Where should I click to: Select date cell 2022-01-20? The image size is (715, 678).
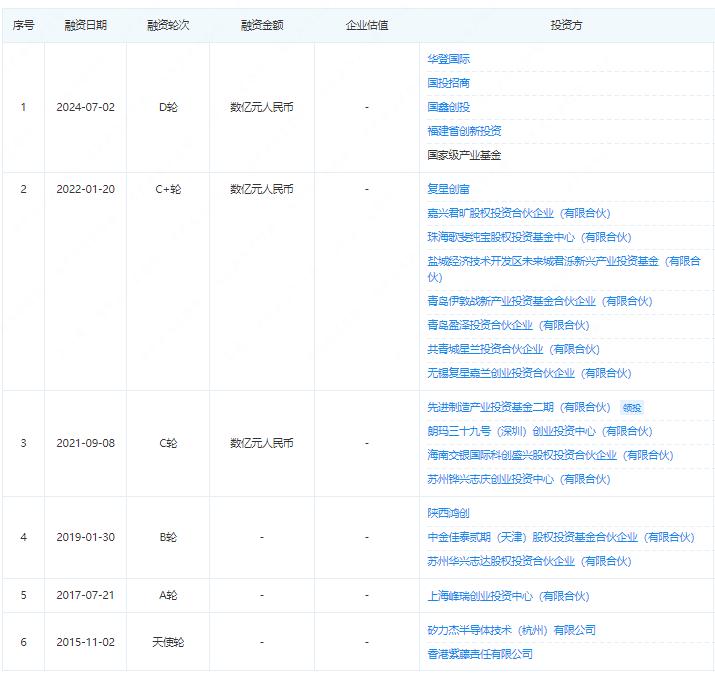point(85,189)
